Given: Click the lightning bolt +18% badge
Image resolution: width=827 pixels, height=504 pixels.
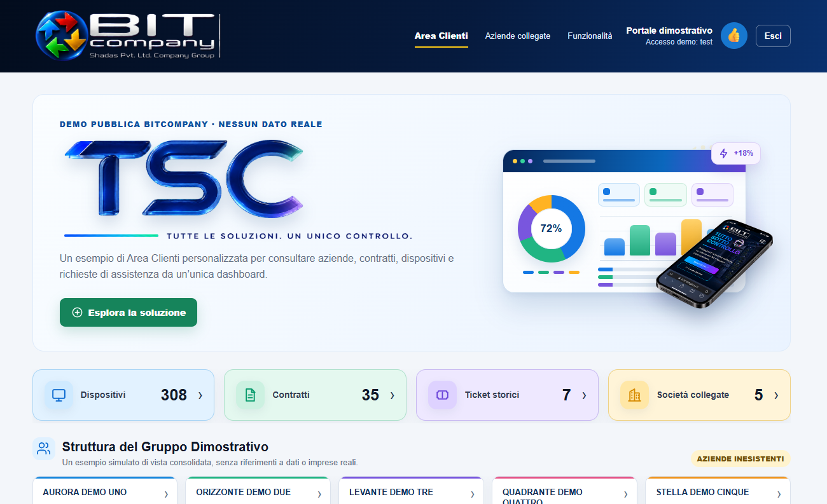Looking at the screenshot, I should point(736,153).
